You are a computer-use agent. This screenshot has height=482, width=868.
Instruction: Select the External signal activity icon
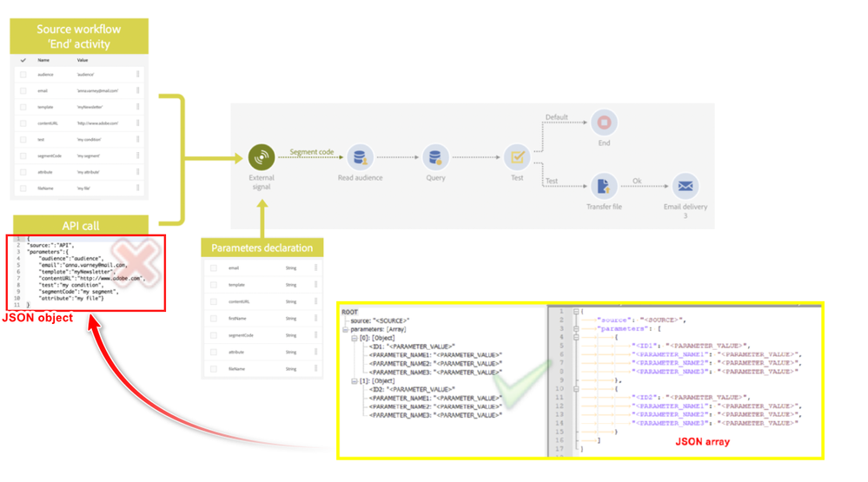click(262, 157)
